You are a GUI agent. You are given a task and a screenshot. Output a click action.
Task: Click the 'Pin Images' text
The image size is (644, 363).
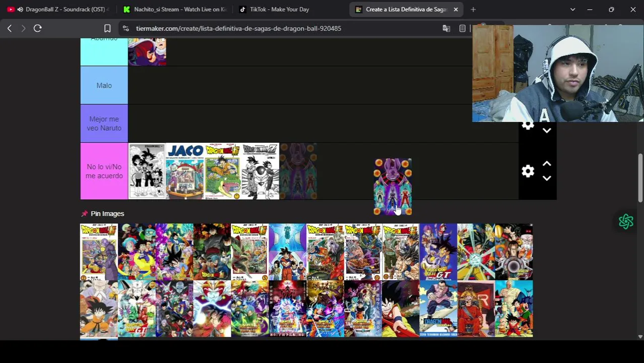click(107, 214)
